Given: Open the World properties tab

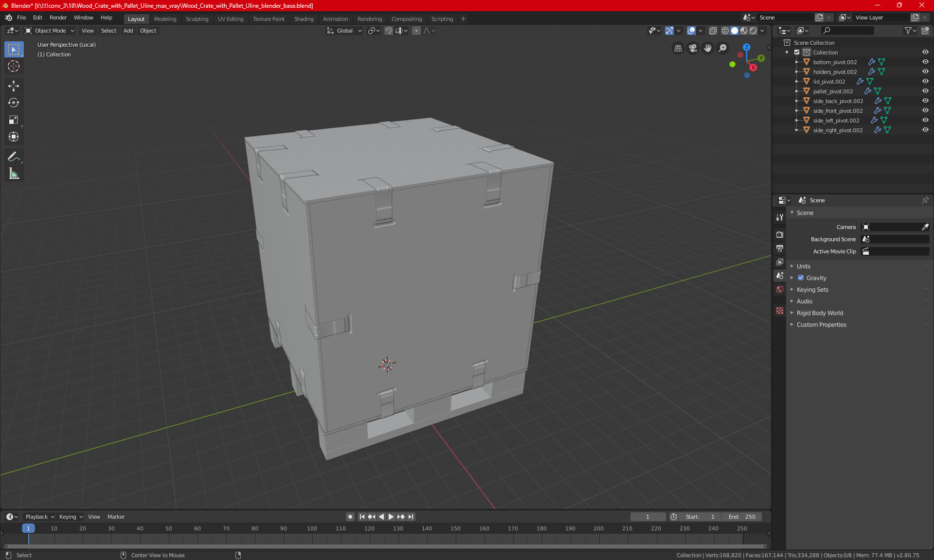Looking at the screenshot, I should coord(780,289).
